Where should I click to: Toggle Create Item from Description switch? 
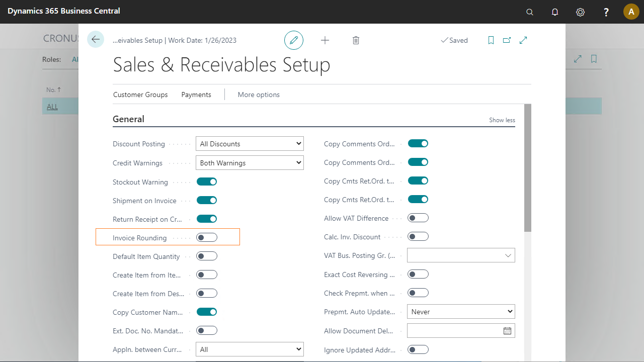click(207, 293)
